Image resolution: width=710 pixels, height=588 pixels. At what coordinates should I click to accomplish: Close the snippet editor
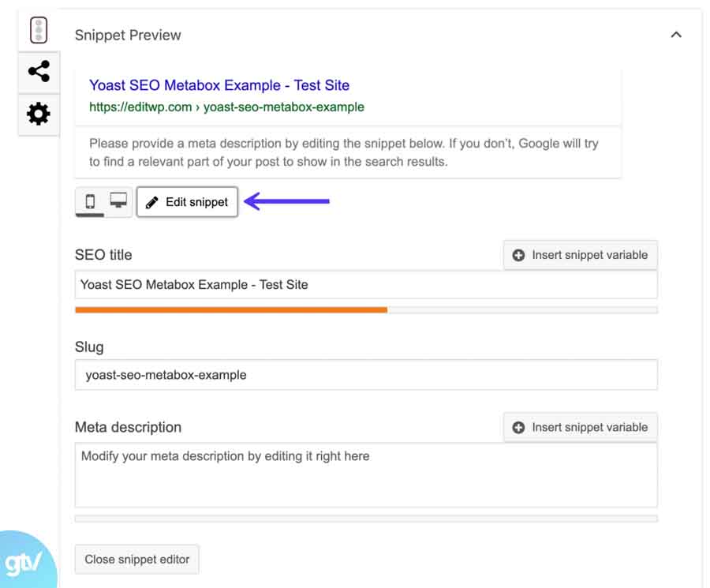(x=137, y=559)
